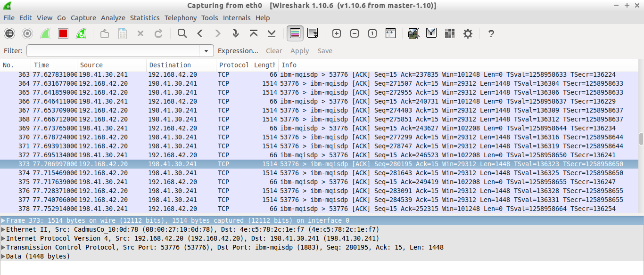Open the Internals menu
Screen dimensions: 644x275
click(x=237, y=18)
